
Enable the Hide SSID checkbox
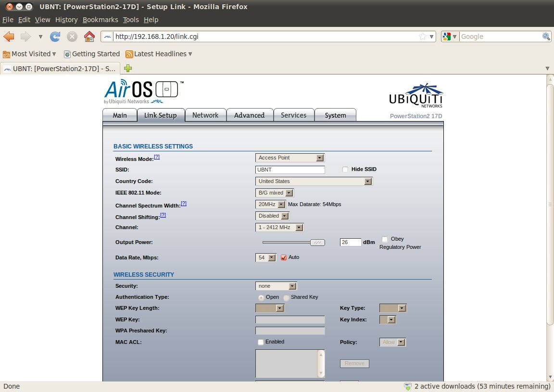pos(345,170)
